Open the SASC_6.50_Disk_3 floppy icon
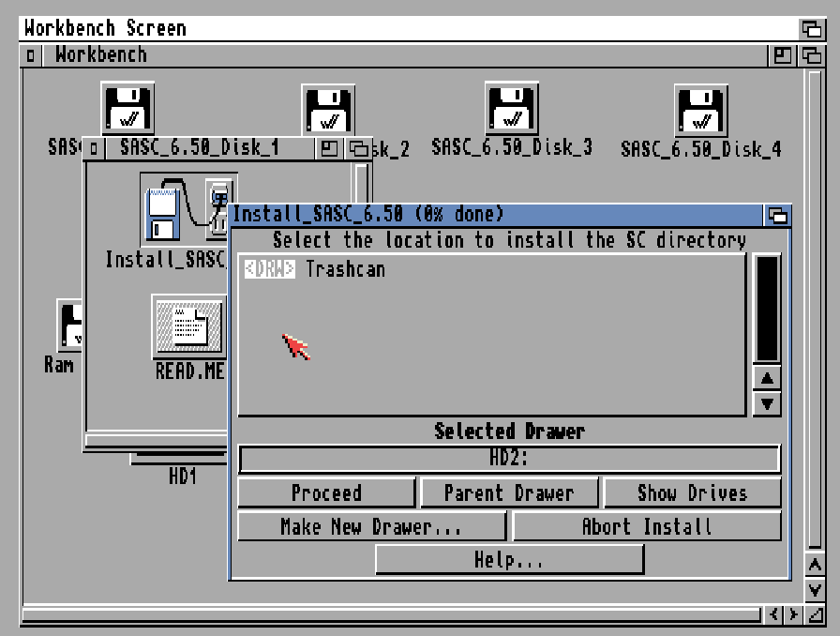The image size is (840, 636). click(512, 108)
